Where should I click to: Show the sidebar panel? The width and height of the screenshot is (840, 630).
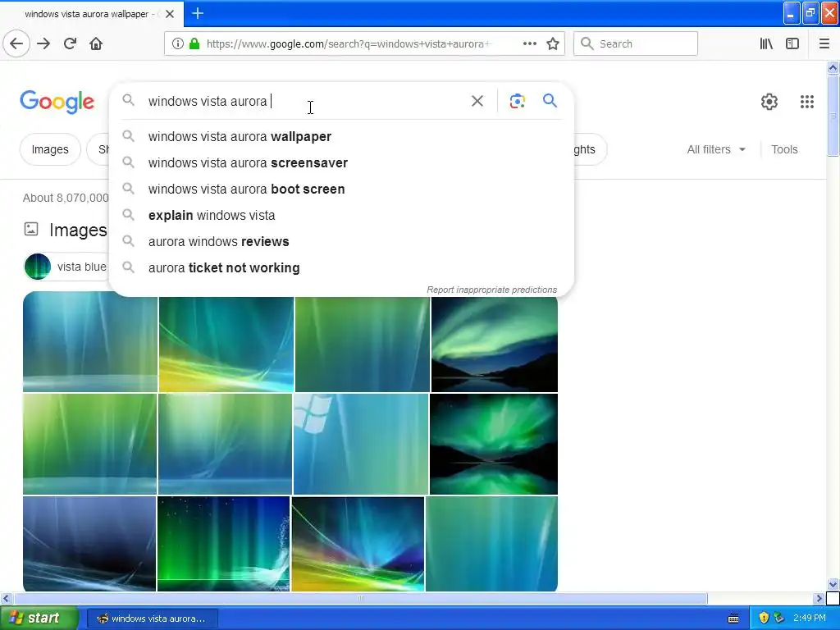tap(792, 44)
